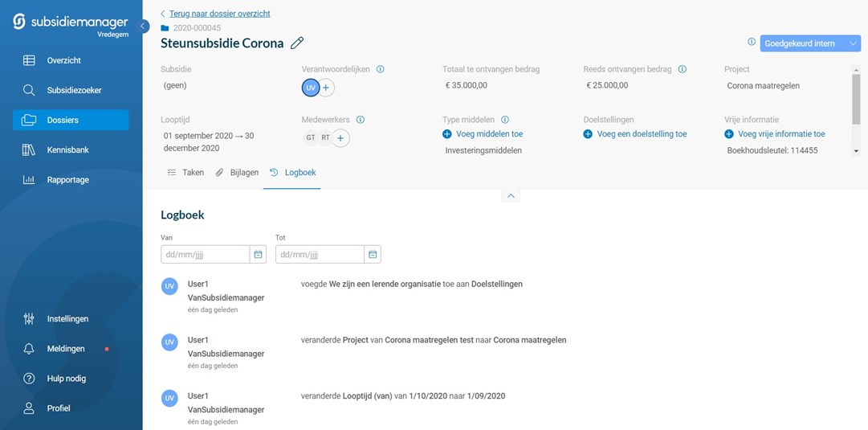The image size is (868, 430).
Task: Switch to the Taken tab
Action: [x=185, y=173]
